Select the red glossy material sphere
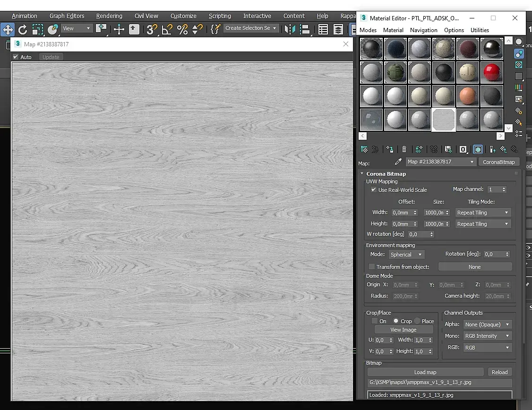532x410 pixels. (492, 72)
